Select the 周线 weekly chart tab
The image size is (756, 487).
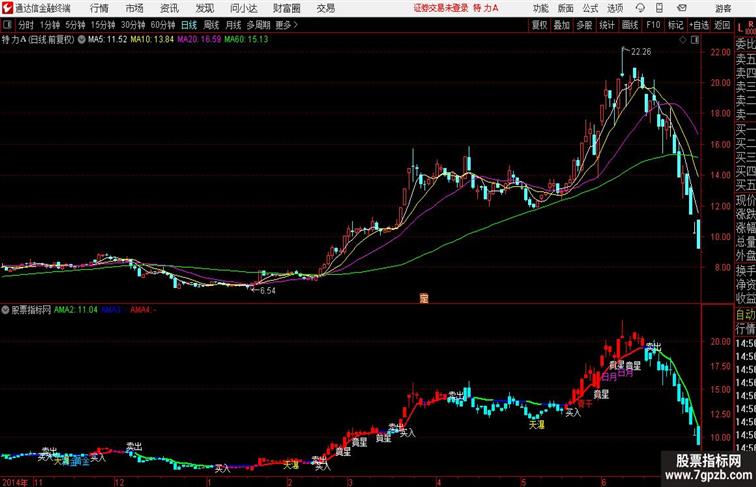click(211, 25)
